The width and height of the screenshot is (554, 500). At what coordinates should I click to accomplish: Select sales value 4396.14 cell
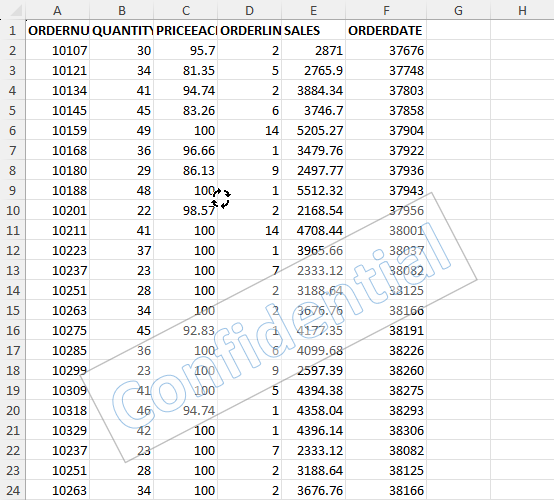pyautogui.click(x=313, y=430)
